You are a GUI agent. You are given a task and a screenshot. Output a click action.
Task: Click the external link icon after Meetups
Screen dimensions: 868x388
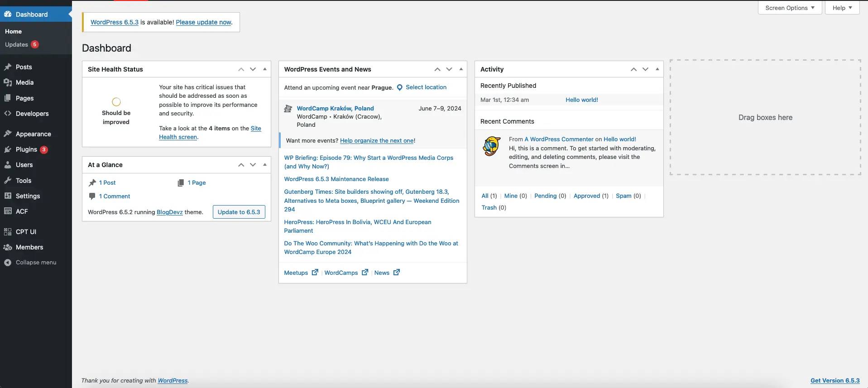tap(315, 272)
